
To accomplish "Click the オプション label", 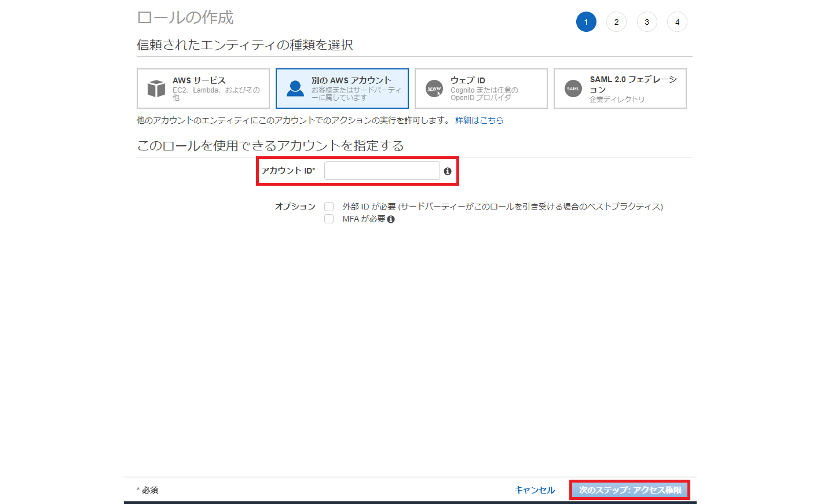I will (295, 207).
